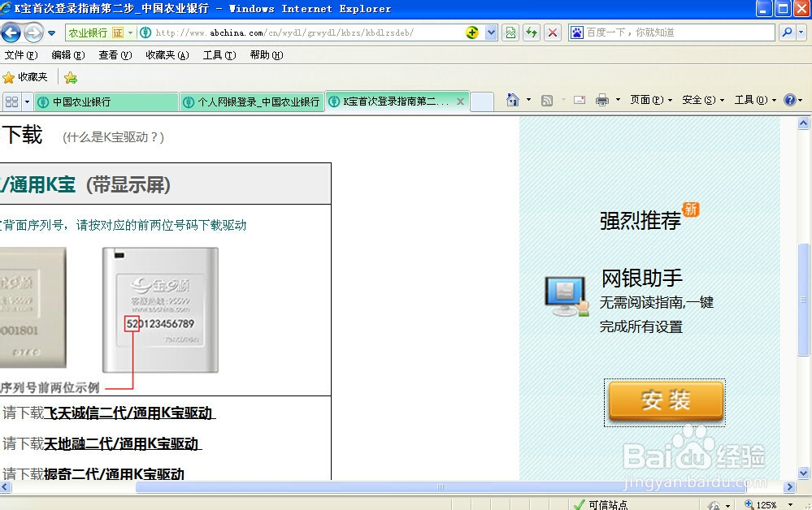Open the recent pages dropdown arrow
This screenshot has height=510, width=812.
coord(51,33)
